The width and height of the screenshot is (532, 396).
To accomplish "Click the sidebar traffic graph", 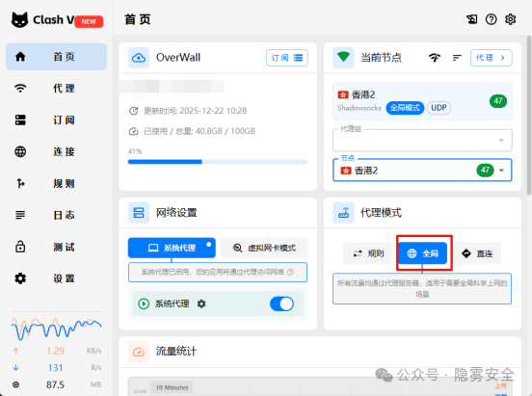I will (x=56, y=329).
